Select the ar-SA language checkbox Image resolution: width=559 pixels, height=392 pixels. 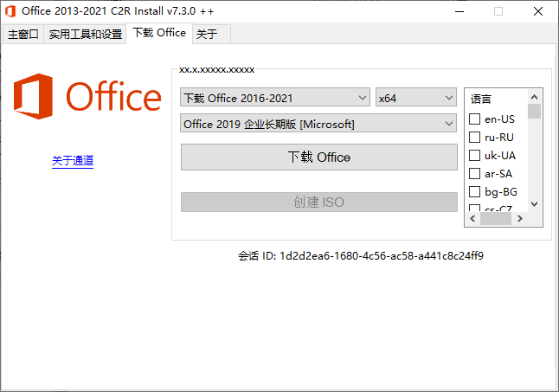pos(474,174)
